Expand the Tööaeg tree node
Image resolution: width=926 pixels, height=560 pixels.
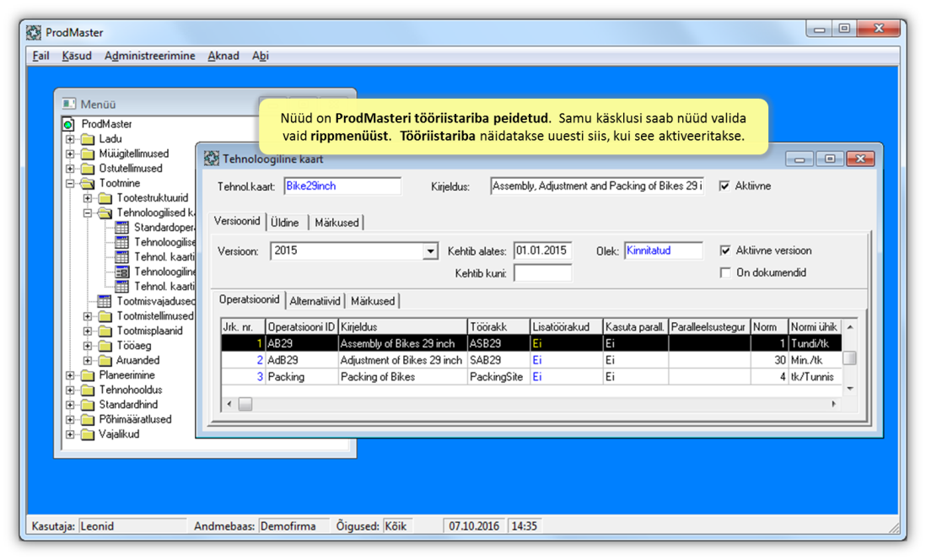pos(88,346)
